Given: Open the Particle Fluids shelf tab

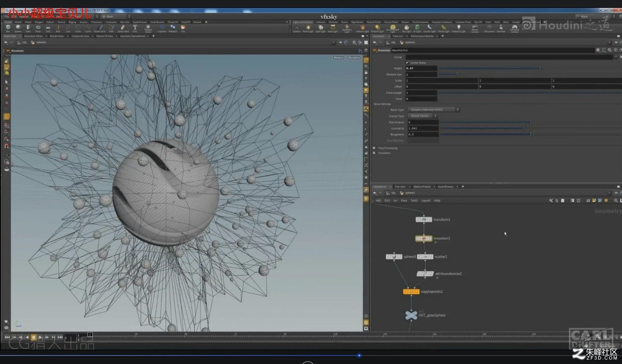Looking at the screenshot, I should 374,22.
